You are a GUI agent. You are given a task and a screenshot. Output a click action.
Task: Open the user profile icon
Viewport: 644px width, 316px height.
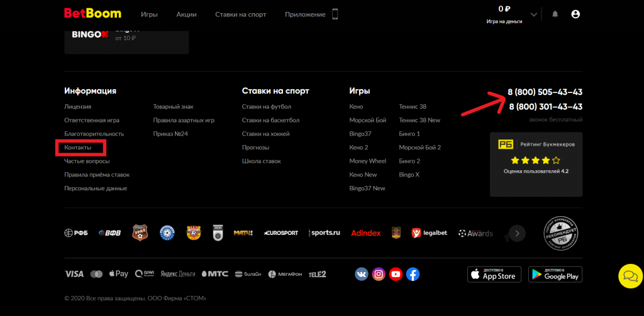(576, 14)
